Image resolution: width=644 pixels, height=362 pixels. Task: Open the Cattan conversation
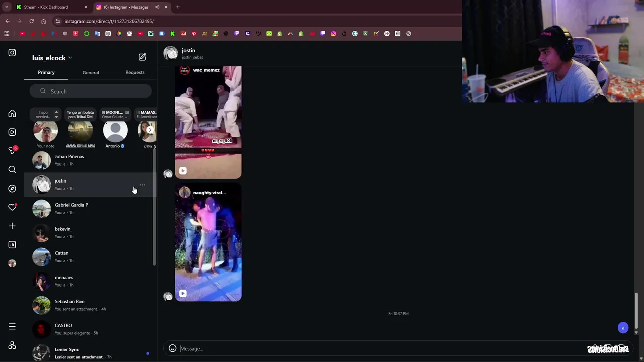point(91,257)
